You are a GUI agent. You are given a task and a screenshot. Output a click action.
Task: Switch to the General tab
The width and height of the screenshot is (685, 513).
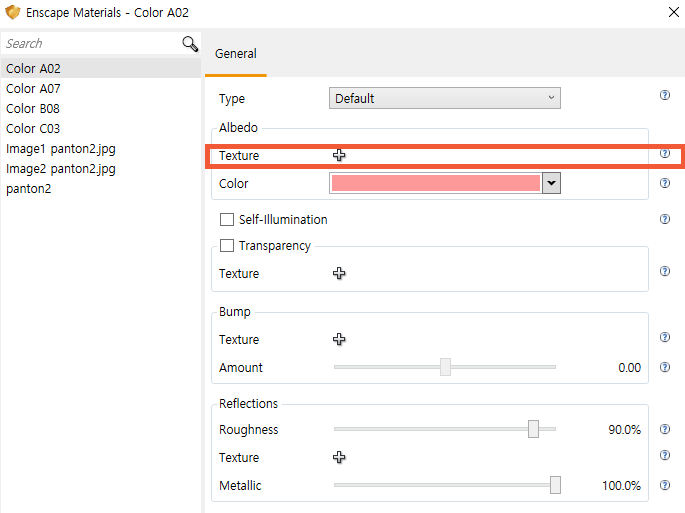click(x=236, y=54)
